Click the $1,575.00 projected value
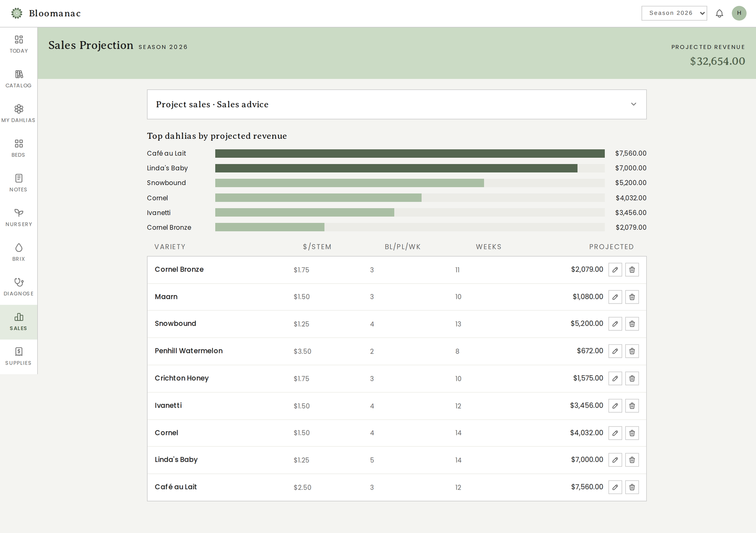Image resolution: width=756 pixels, height=533 pixels. (588, 378)
